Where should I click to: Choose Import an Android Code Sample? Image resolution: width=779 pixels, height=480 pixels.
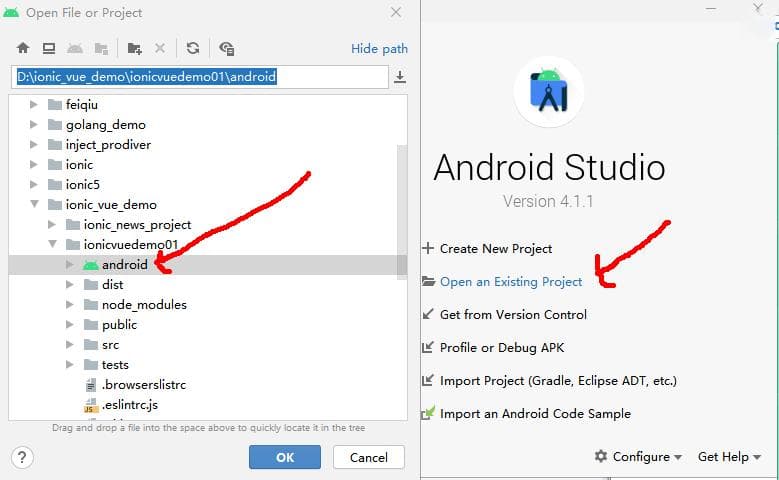[x=535, y=413]
